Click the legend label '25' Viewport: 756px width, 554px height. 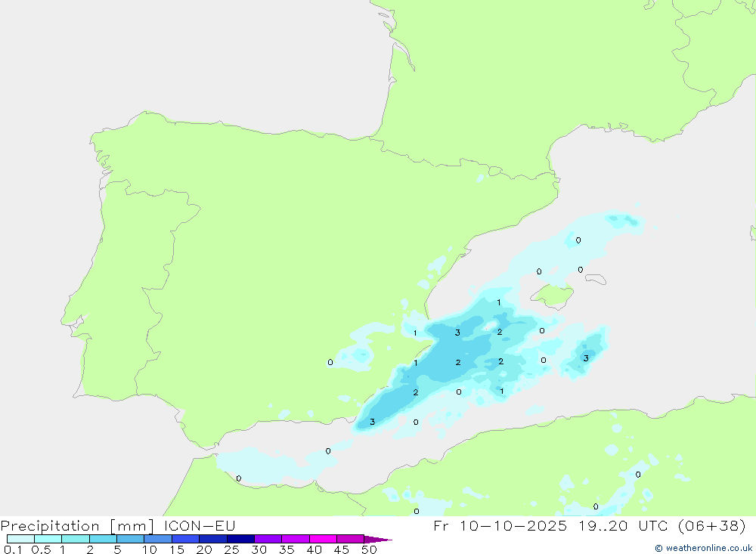pyautogui.click(x=231, y=549)
